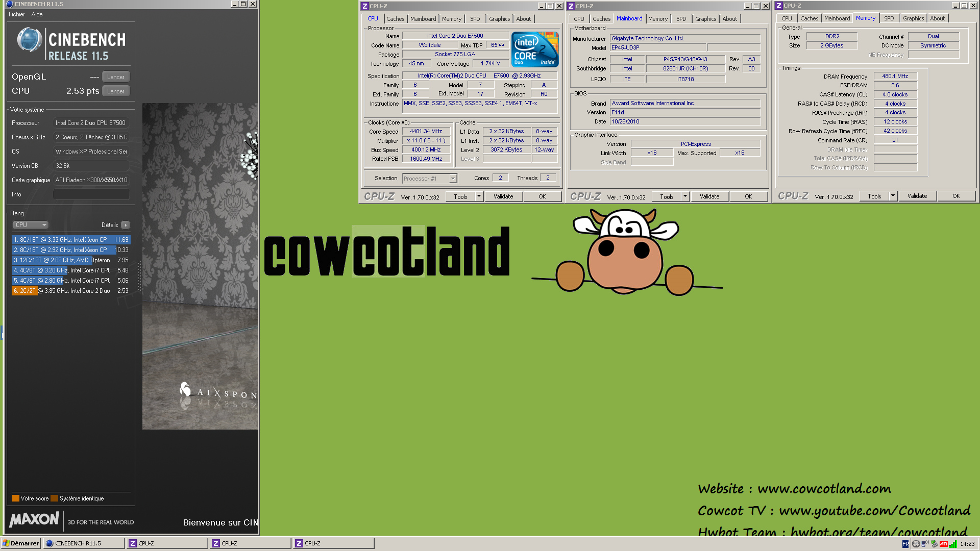Click Core Speed value 4401.34 MHz
The height and width of the screenshot is (551, 980).
(x=426, y=132)
